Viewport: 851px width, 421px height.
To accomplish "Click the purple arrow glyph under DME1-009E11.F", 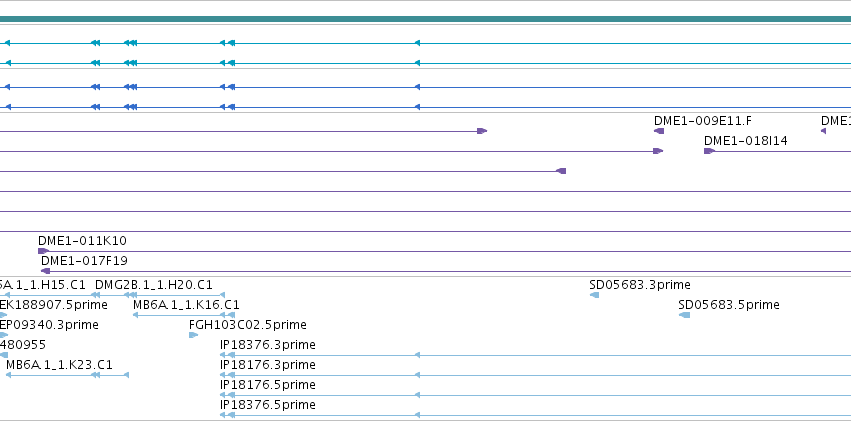I will click(659, 131).
